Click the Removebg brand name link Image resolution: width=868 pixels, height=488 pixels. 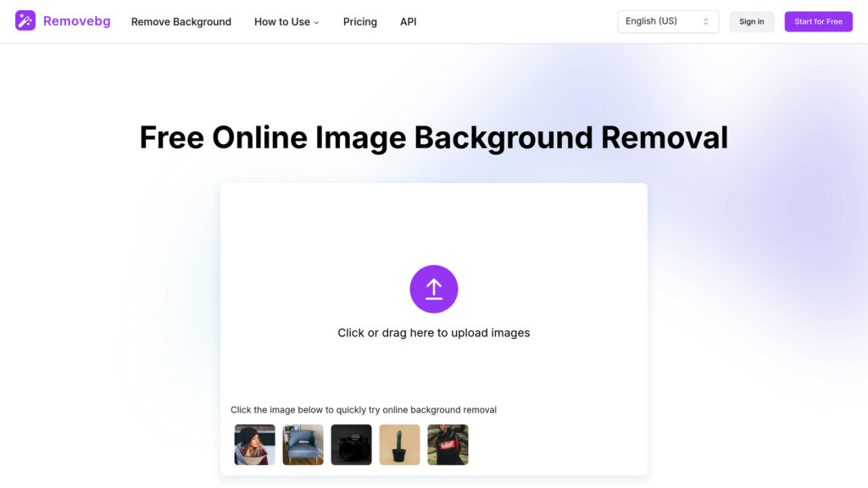point(77,20)
